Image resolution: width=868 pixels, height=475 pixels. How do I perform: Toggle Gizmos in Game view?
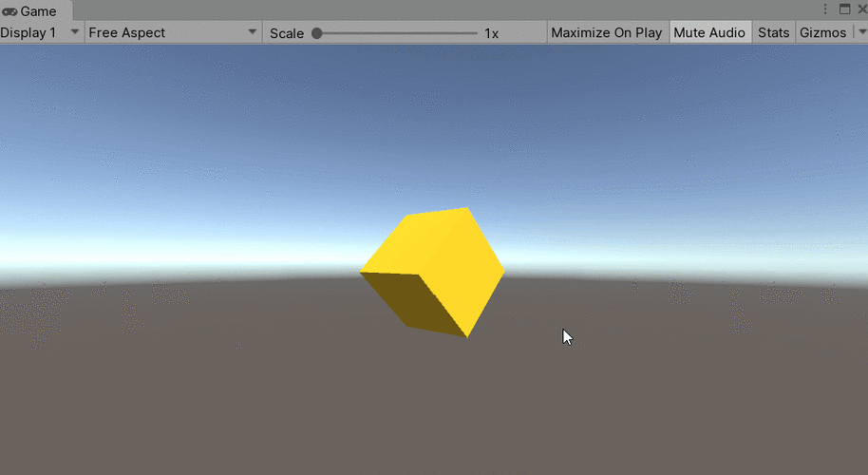pos(822,32)
